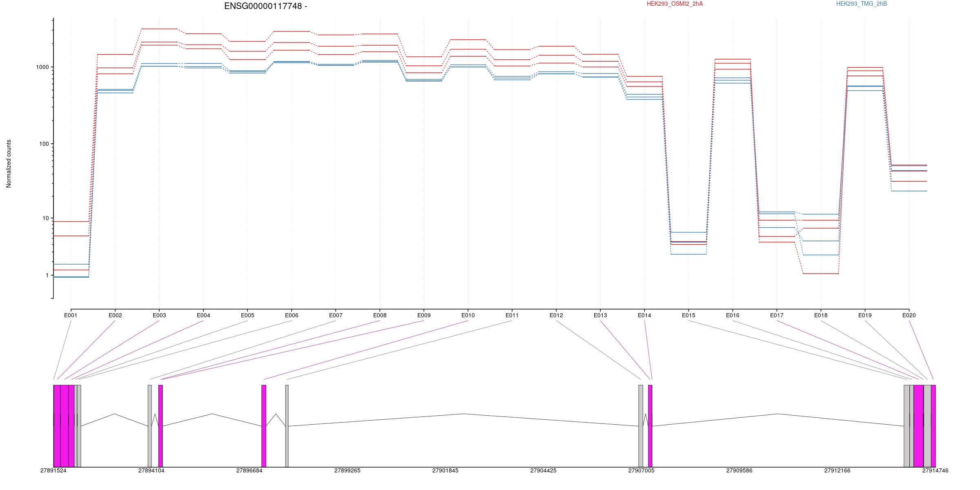Click exon label E005
Image resolution: width=980 pixels, height=490 pixels.
click(247, 315)
